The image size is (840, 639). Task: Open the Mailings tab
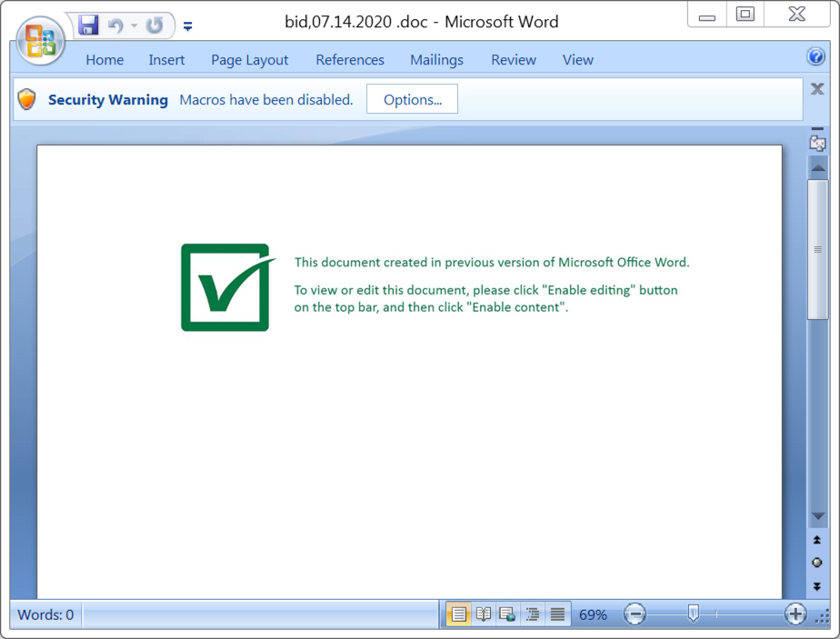[436, 59]
